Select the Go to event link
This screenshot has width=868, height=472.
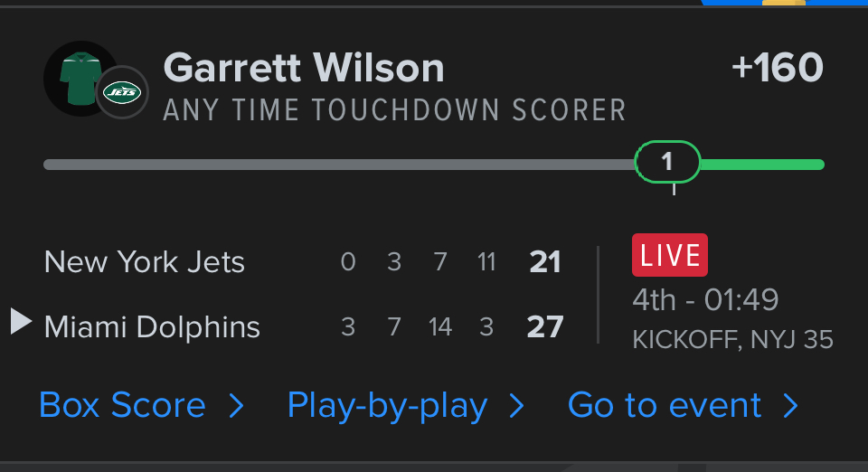tap(665, 406)
